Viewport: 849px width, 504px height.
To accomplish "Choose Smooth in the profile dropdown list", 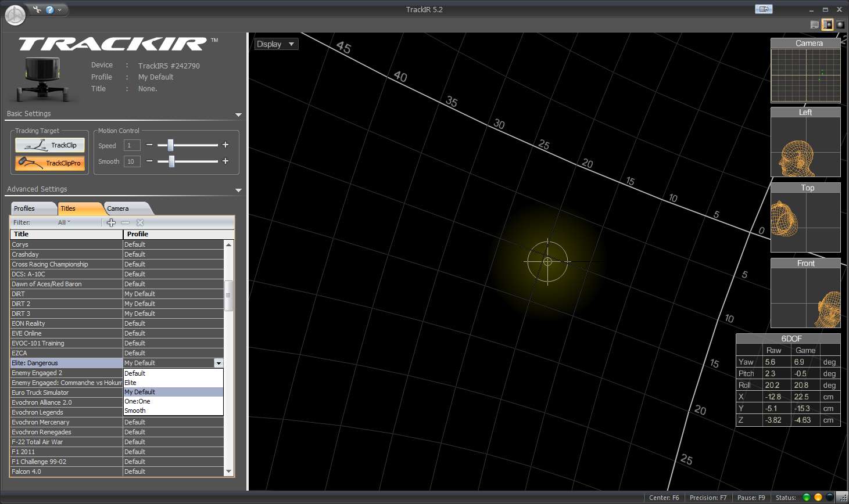I will 173,411.
